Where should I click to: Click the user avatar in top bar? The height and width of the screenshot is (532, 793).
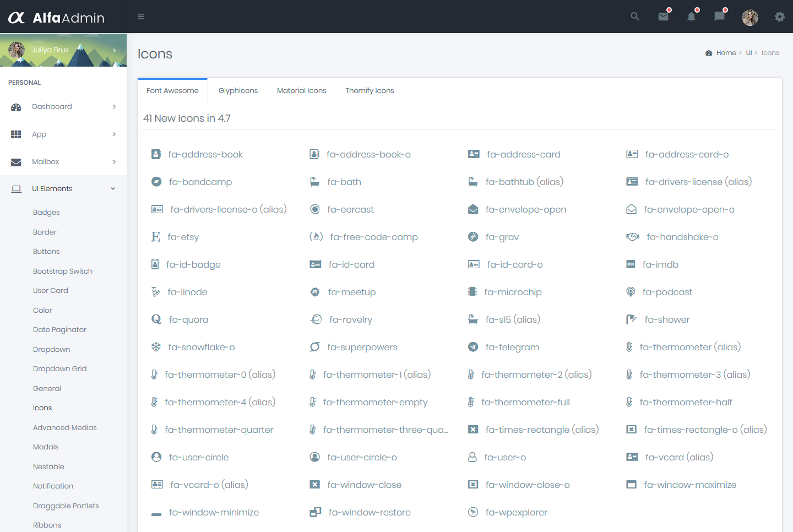click(750, 18)
